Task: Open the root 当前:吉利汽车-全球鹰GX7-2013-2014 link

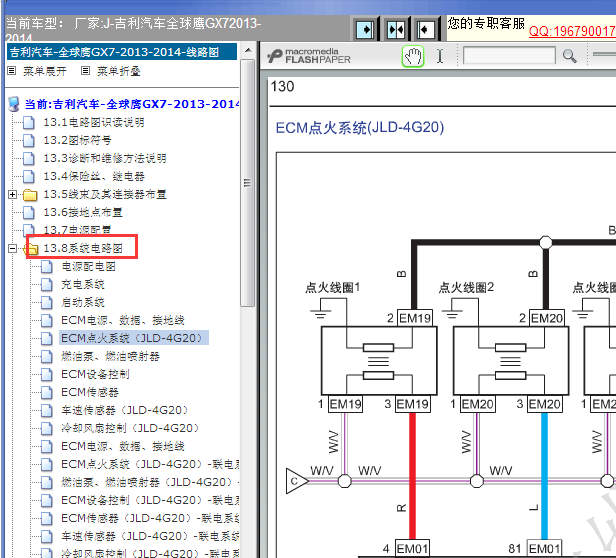Action: click(132, 104)
